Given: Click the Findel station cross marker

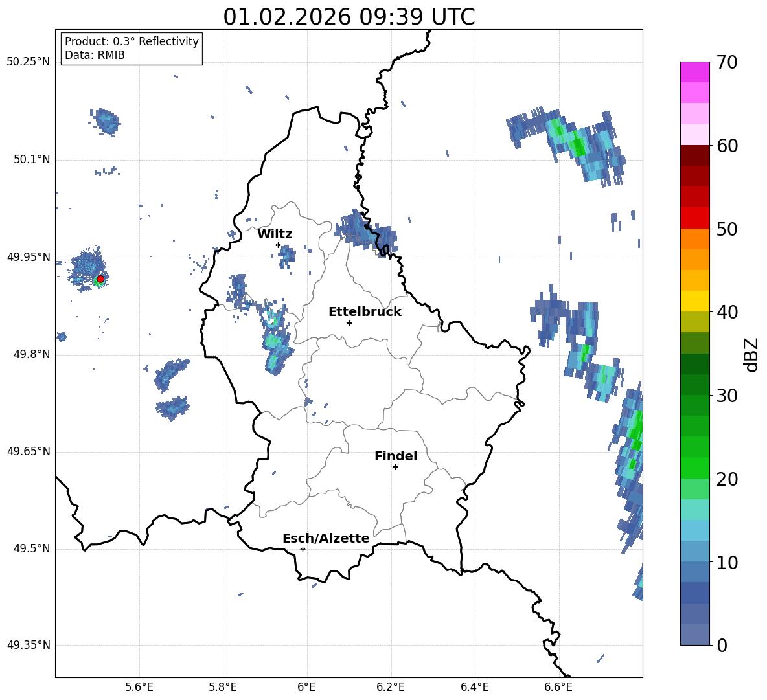Looking at the screenshot, I should [395, 468].
